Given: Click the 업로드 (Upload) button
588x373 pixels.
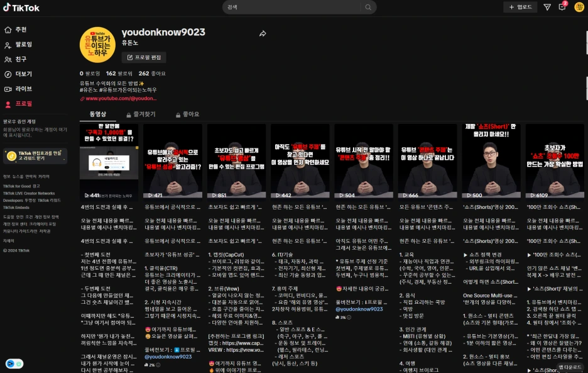Looking at the screenshot, I should pyautogui.click(x=520, y=7).
